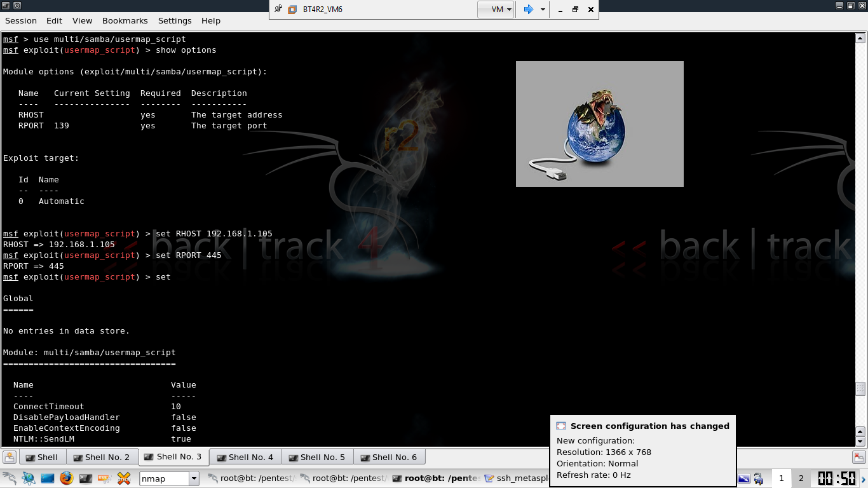This screenshot has height=488, width=868.
Task: Open the View menu
Action: coord(83,20)
